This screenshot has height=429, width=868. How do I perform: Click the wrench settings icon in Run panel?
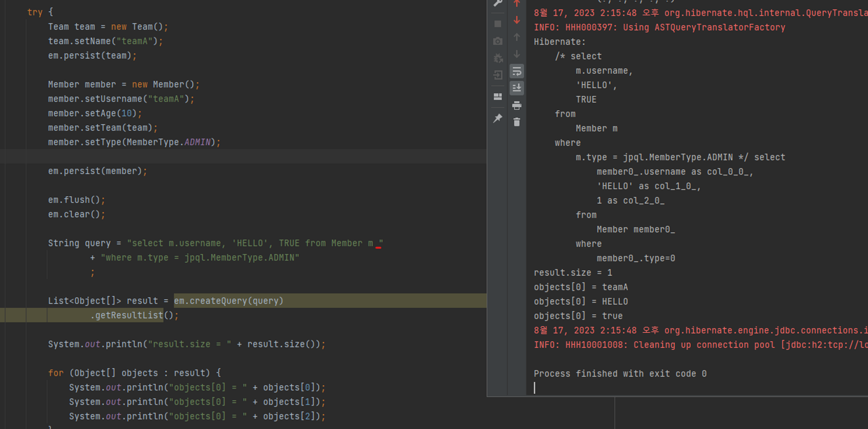click(x=498, y=3)
